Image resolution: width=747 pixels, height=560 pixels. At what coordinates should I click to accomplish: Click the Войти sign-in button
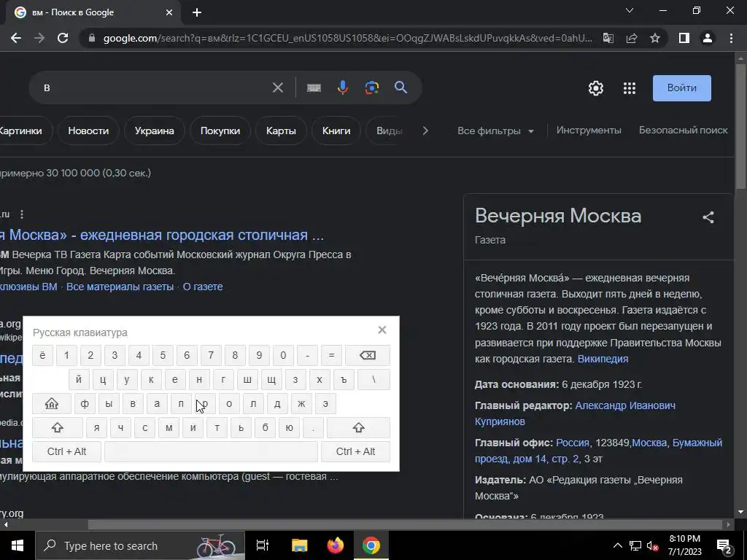682,88
